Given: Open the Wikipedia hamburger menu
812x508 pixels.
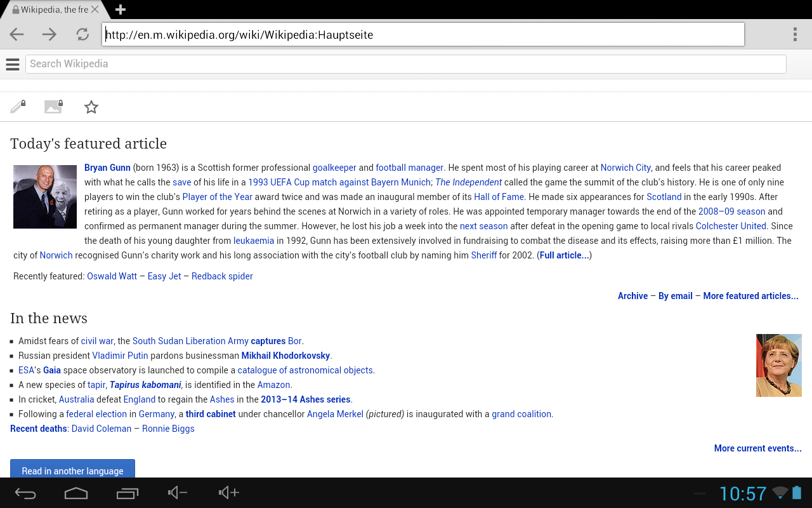Looking at the screenshot, I should pyautogui.click(x=12, y=64).
